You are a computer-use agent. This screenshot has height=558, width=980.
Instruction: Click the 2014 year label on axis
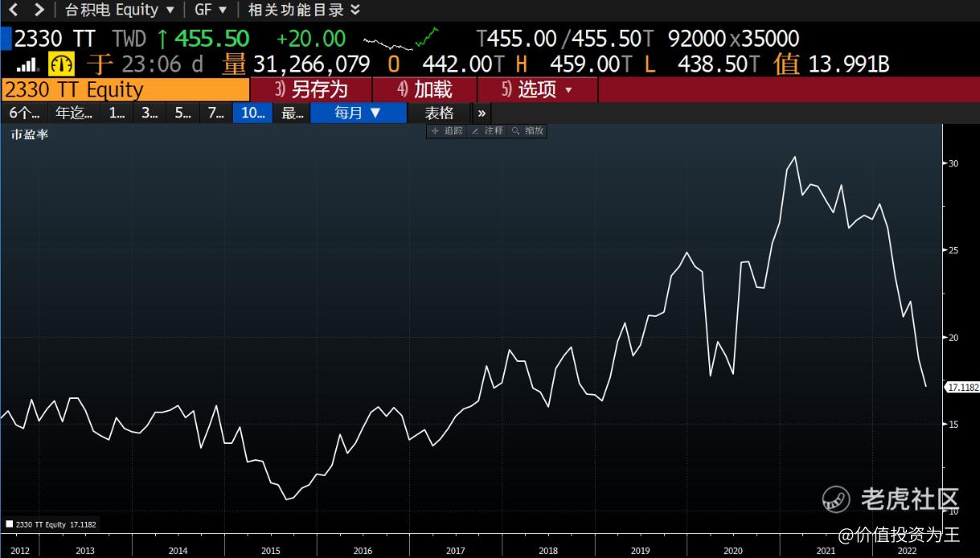tap(178, 551)
